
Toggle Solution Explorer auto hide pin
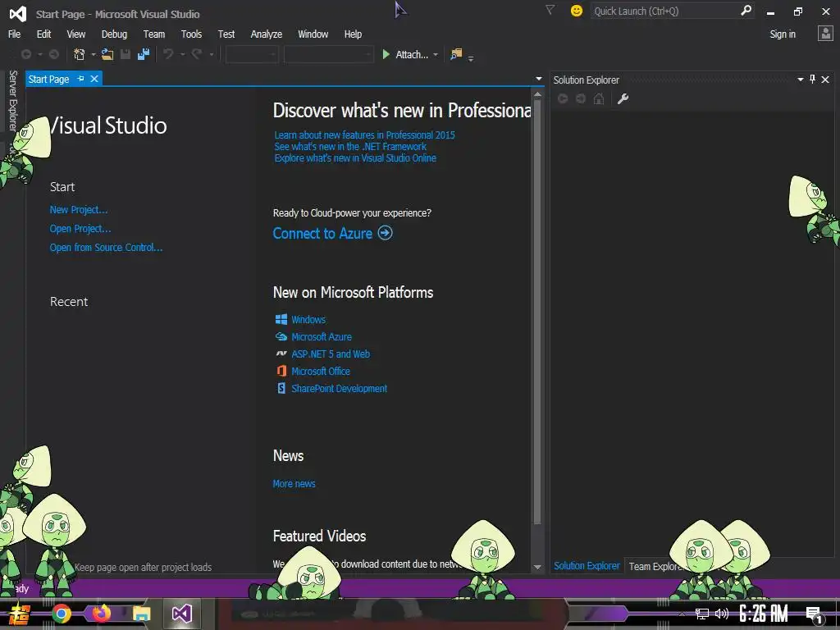pyautogui.click(x=813, y=80)
